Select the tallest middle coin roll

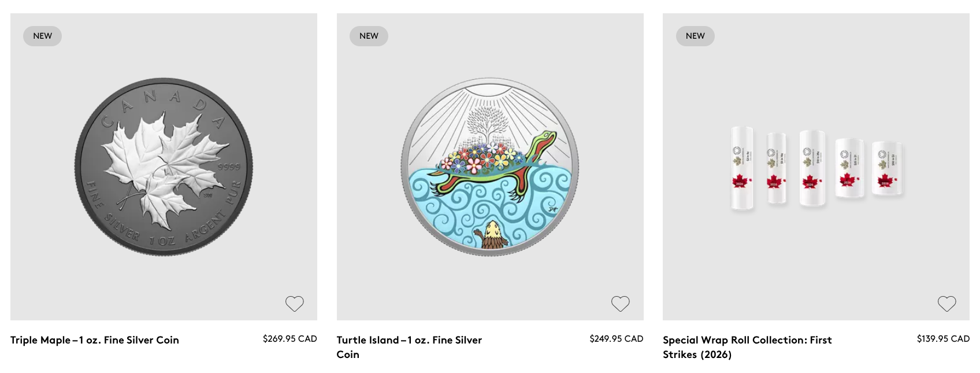[812, 168]
